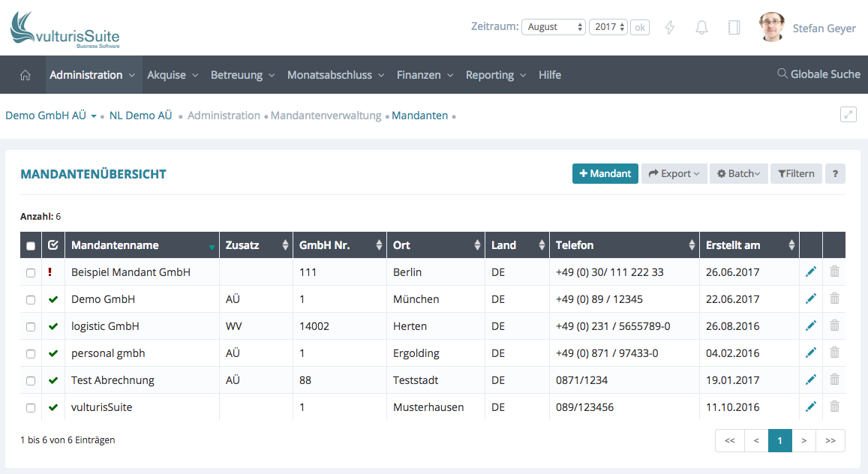Open the notebook icon in header
The width and height of the screenshot is (868, 474).
pos(734,28)
